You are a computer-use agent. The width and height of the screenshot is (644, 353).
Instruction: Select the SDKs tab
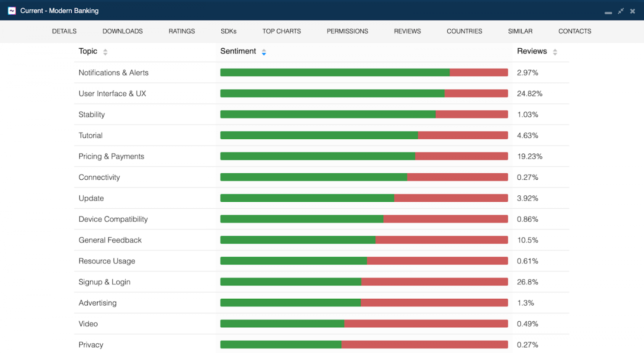[x=229, y=31]
